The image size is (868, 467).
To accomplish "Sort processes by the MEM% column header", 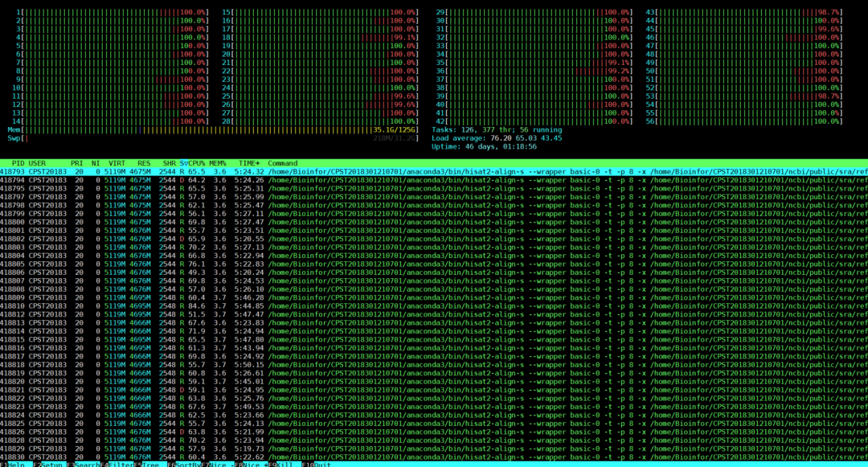I will (x=218, y=163).
